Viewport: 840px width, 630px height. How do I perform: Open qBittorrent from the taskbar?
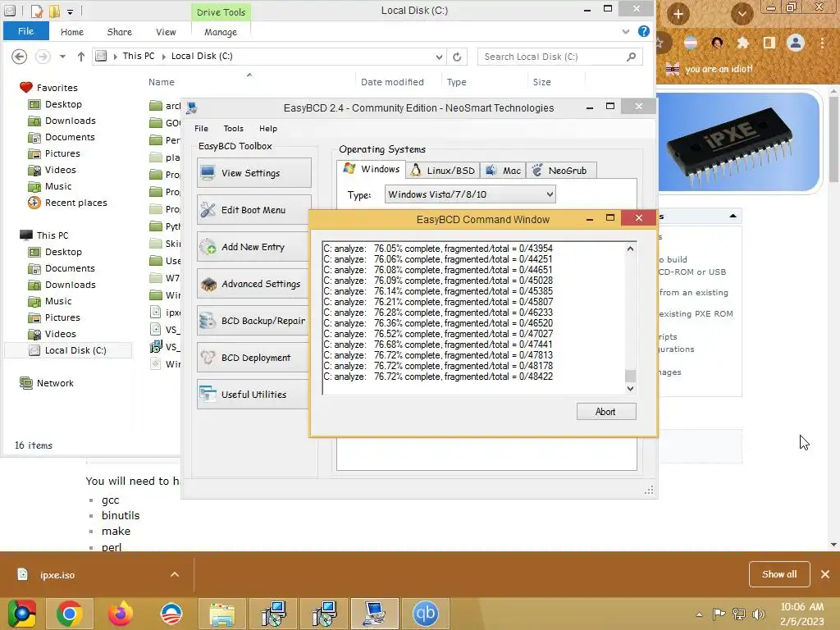(x=426, y=614)
